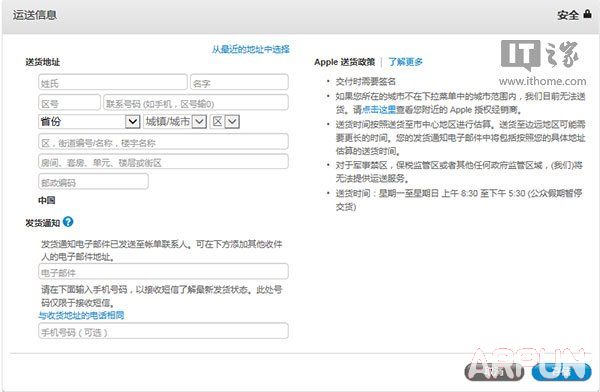
Task: Click the blue continue button at bottom right
Action: tap(562, 371)
